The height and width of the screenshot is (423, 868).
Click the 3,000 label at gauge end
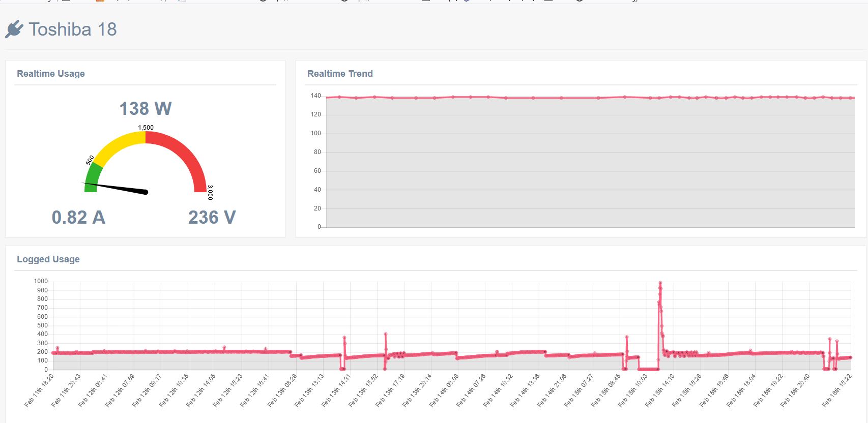pos(210,192)
